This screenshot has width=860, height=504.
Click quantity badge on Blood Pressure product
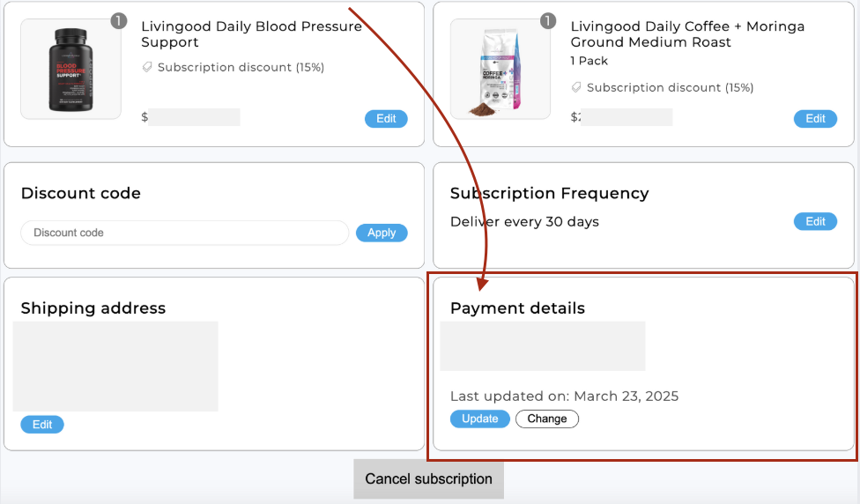[x=118, y=21]
